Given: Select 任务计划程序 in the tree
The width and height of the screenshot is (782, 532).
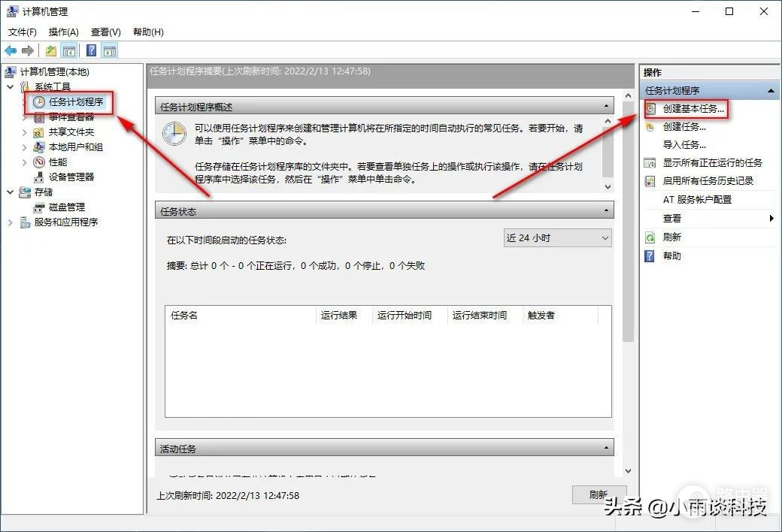Looking at the screenshot, I should [x=76, y=102].
